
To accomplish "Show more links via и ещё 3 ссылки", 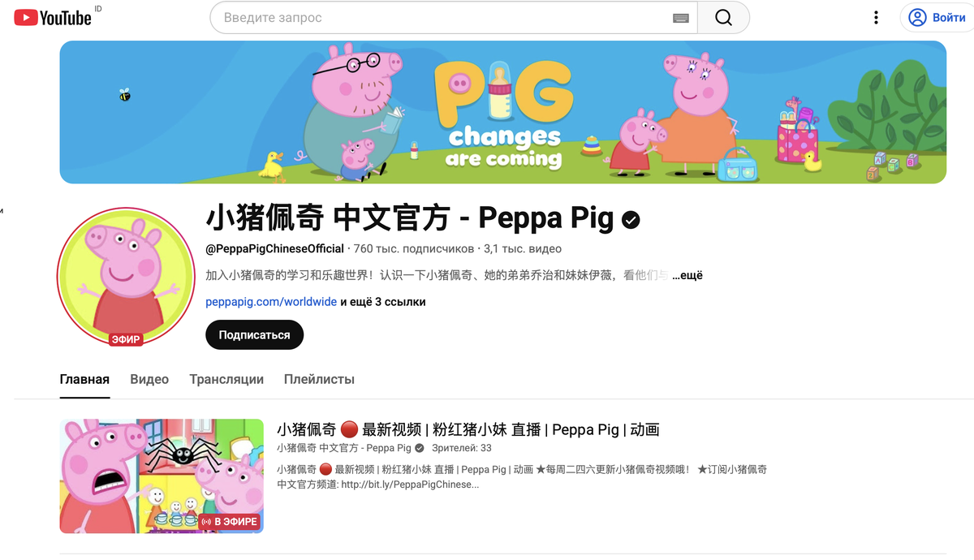I will coord(382,302).
